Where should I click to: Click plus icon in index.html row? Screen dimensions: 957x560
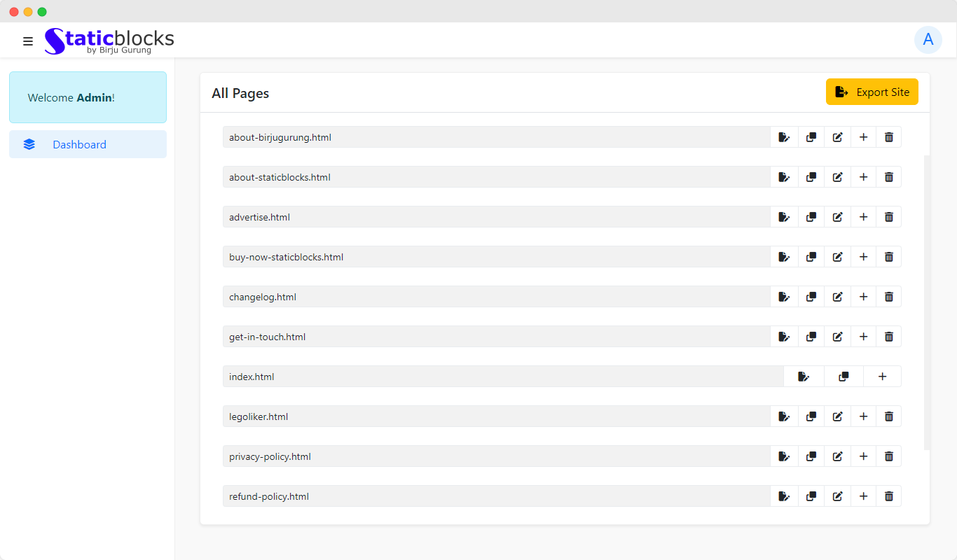[882, 377]
